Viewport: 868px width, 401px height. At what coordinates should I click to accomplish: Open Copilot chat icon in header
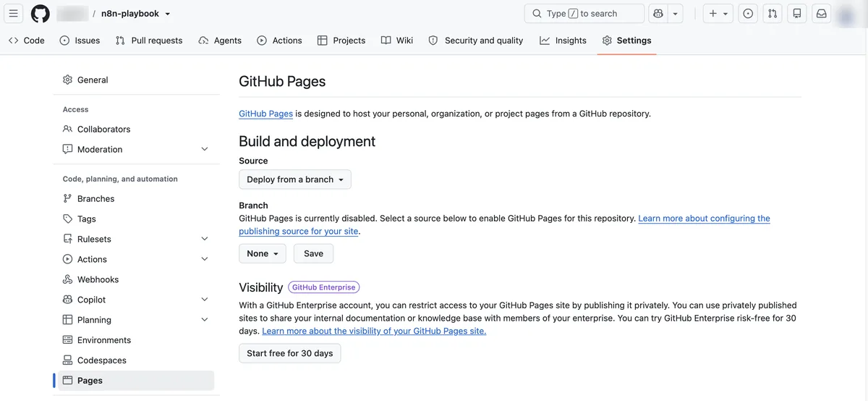point(658,14)
